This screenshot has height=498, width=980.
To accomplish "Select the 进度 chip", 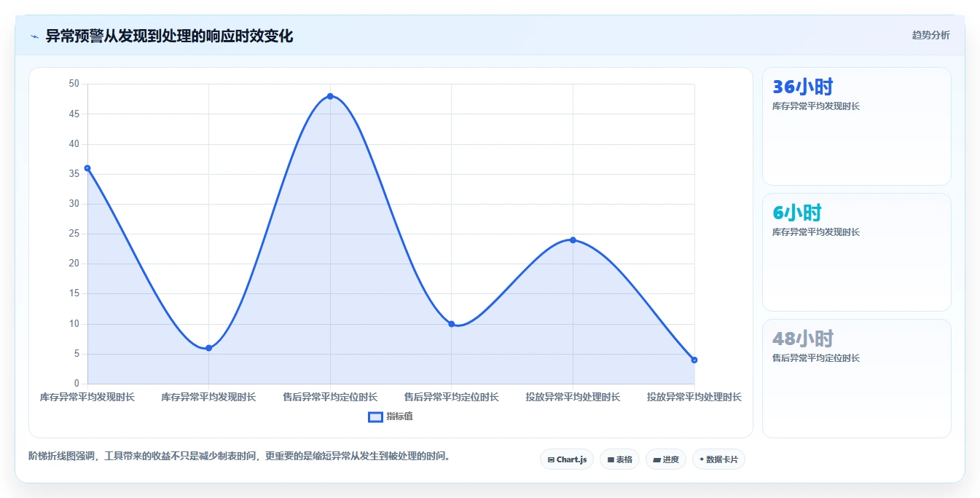I will tap(666, 459).
